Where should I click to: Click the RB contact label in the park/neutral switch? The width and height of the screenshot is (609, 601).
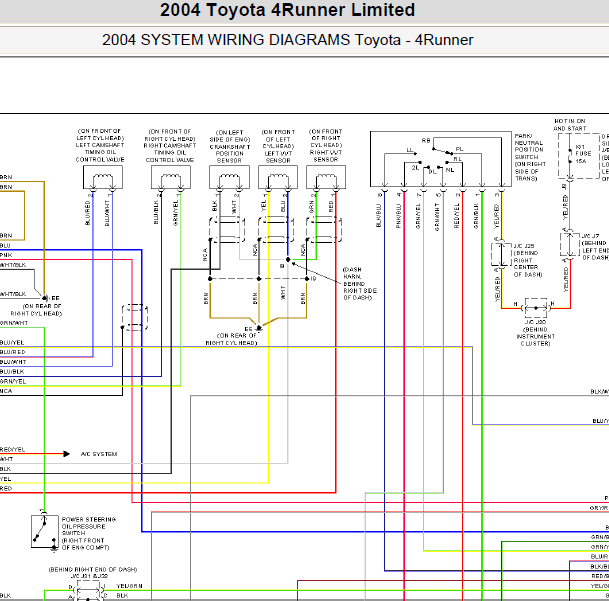tap(426, 141)
